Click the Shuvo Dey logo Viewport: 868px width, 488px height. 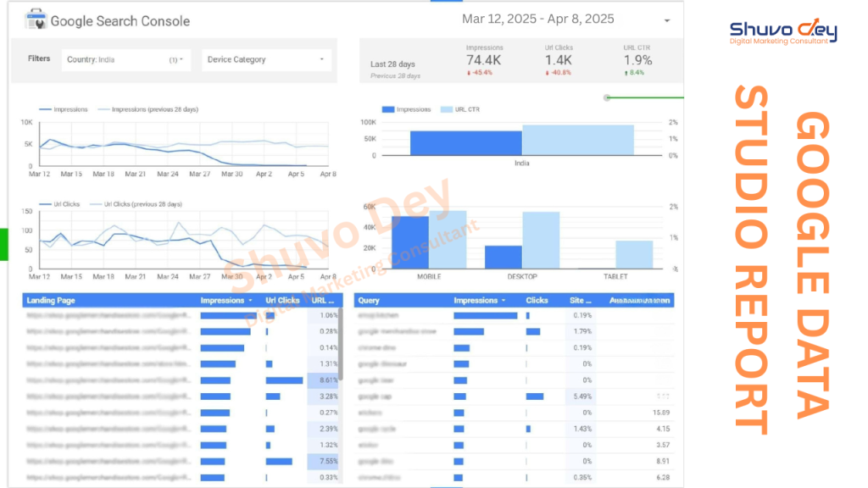coord(782,31)
